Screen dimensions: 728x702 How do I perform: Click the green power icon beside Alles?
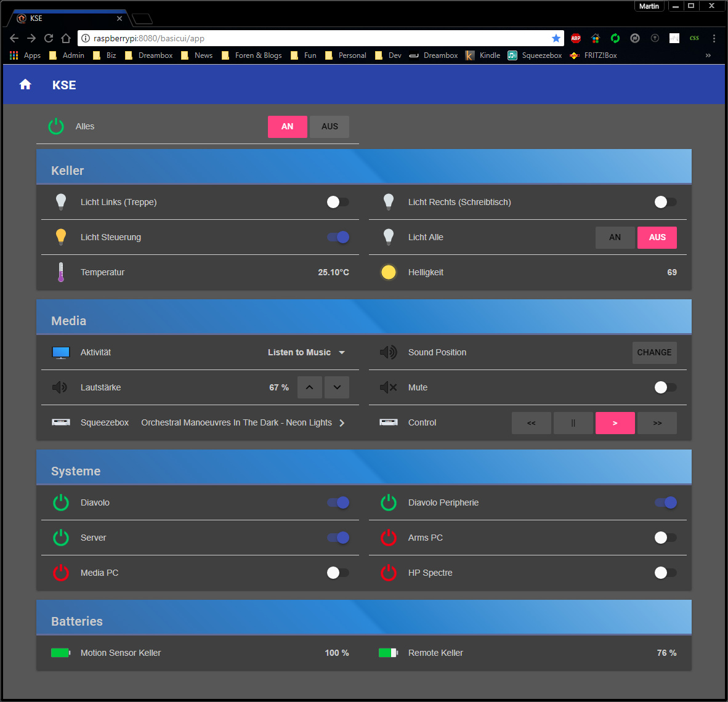coord(56,126)
